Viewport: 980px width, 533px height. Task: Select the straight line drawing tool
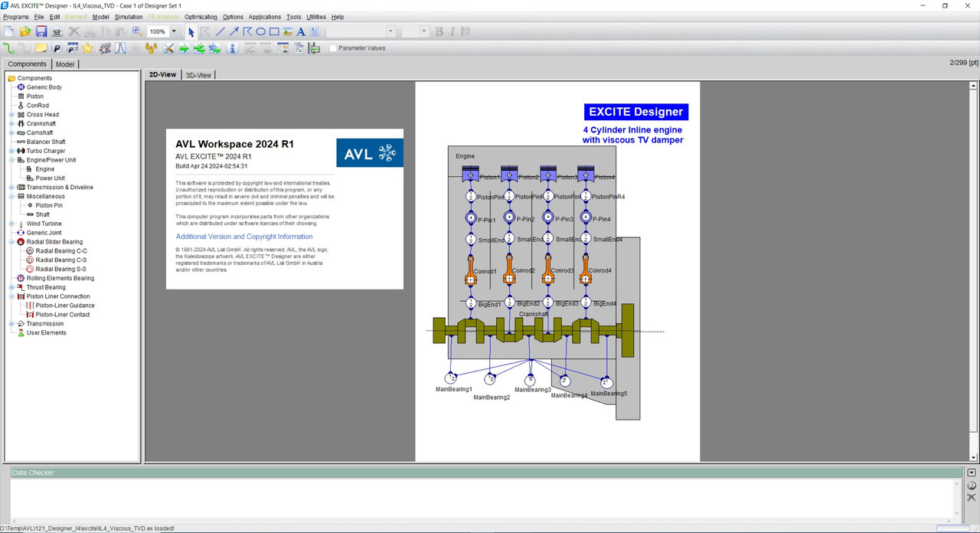(220, 31)
